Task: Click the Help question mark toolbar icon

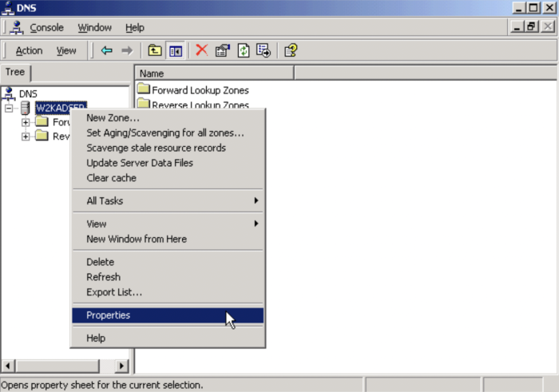Action: pyautogui.click(x=291, y=50)
